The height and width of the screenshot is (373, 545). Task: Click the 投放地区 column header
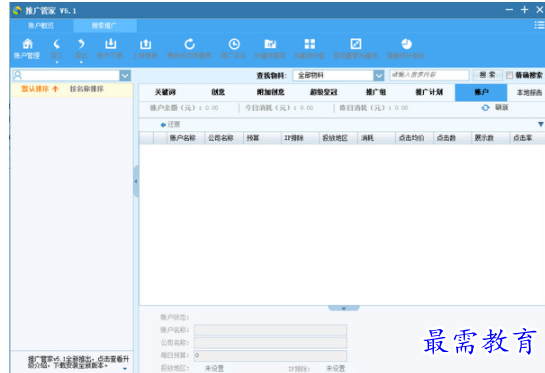click(338, 138)
